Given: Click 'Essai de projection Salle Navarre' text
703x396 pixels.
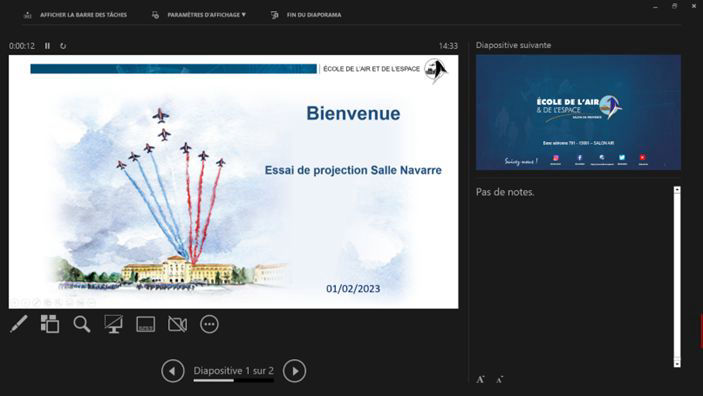Looking at the screenshot, I should point(353,170).
